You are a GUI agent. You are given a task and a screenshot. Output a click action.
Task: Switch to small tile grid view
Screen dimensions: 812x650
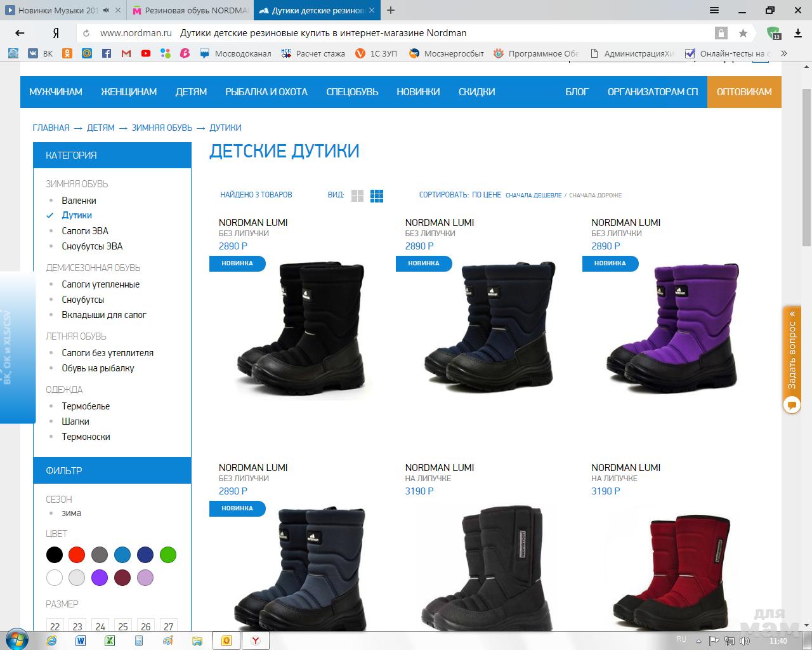pos(377,196)
